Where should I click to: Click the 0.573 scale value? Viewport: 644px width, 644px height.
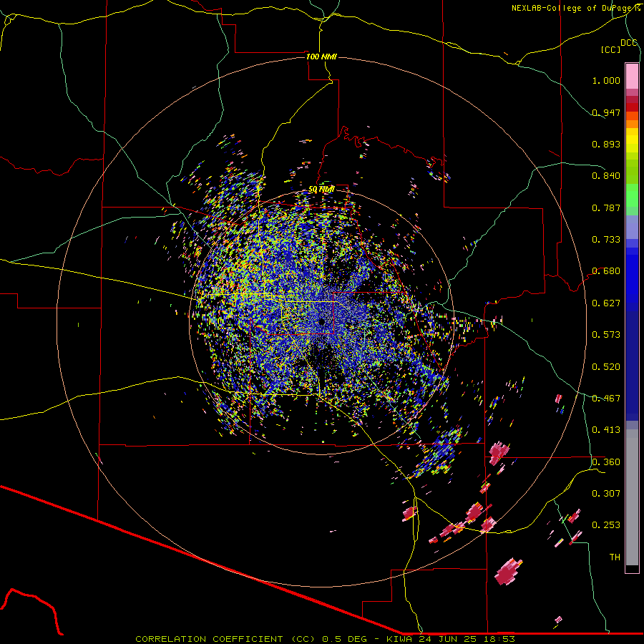606,335
